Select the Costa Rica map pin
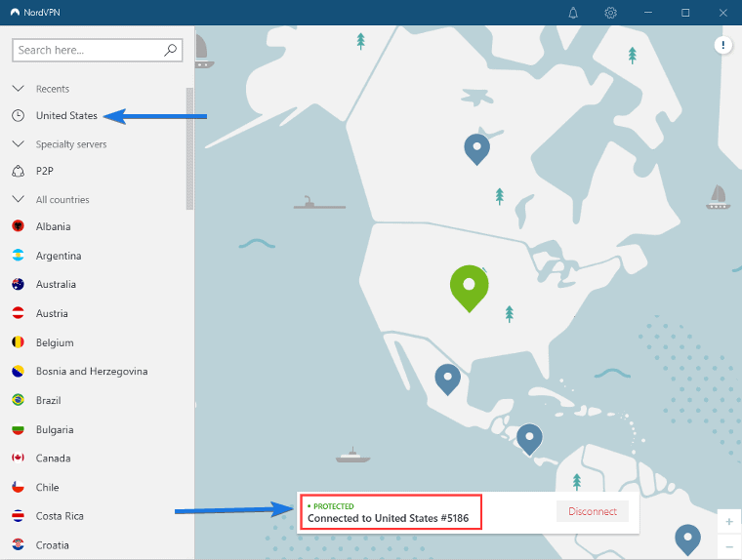 click(x=529, y=439)
